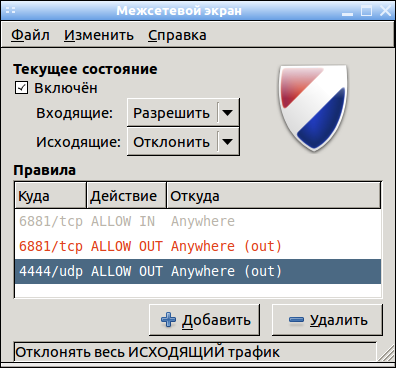
Task: Close the Межсетевой экран window
Action: pos(386,11)
